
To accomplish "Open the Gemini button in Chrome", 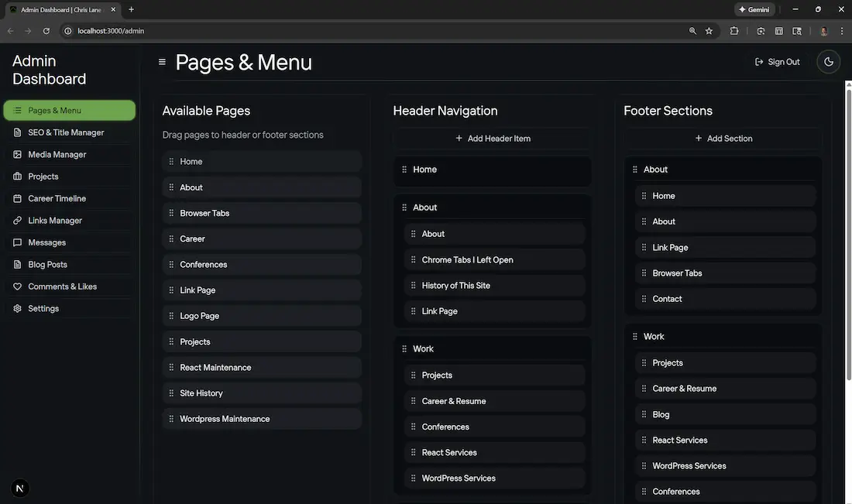I will tap(754, 9).
